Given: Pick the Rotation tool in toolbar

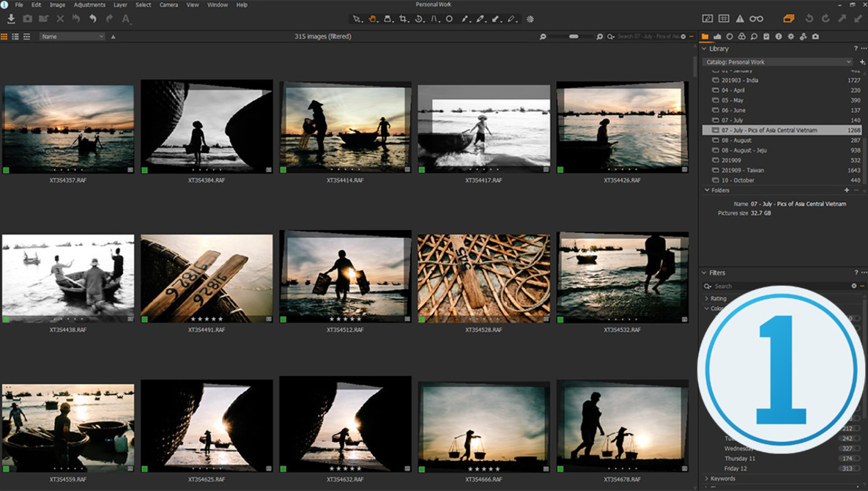Looking at the screenshot, I should coord(419,19).
